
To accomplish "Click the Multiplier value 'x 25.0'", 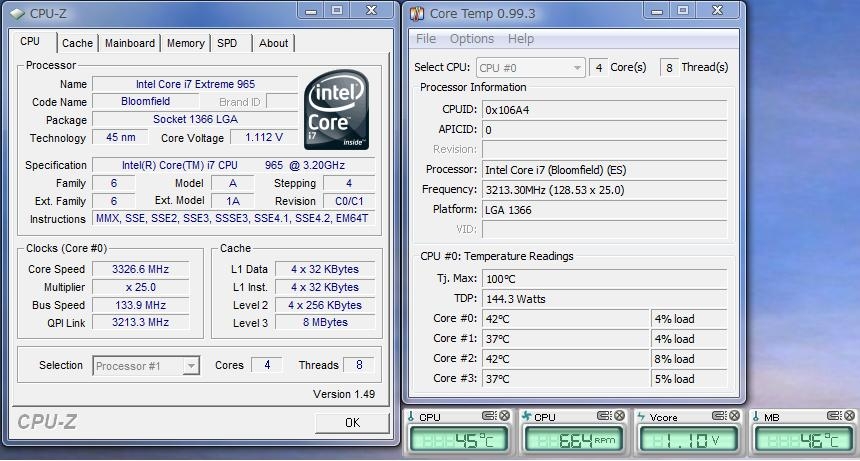I will [140, 287].
